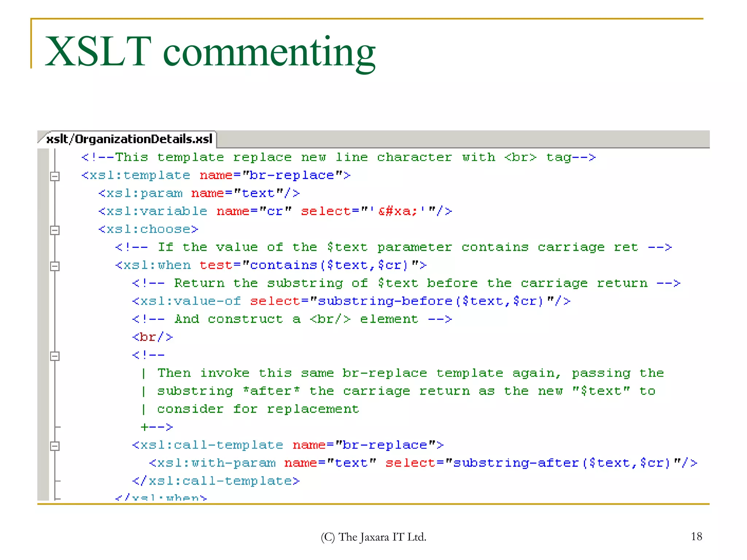747x560 pixels.
Task: Collapse the multi-line comment fold marker
Action: 55,356
